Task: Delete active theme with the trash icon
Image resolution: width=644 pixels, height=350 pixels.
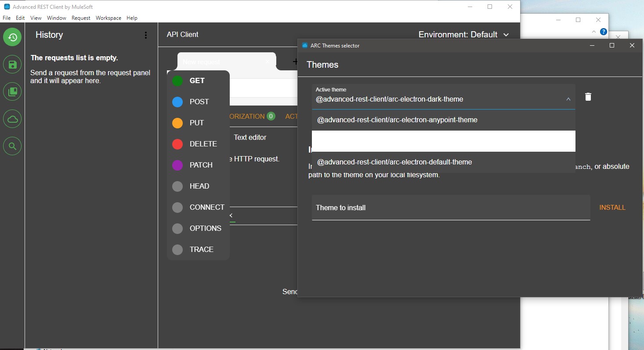Action: tap(588, 97)
